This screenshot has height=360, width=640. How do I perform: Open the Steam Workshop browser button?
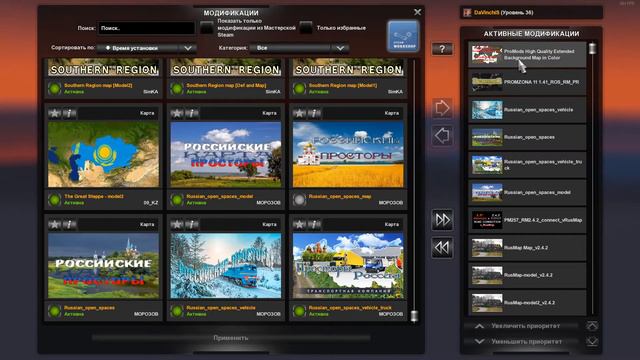click(403, 36)
